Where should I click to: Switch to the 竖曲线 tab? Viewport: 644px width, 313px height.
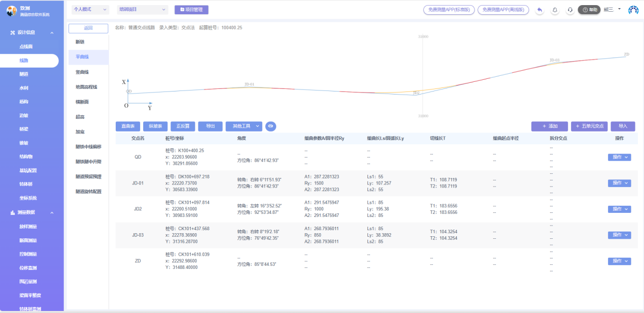point(82,72)
